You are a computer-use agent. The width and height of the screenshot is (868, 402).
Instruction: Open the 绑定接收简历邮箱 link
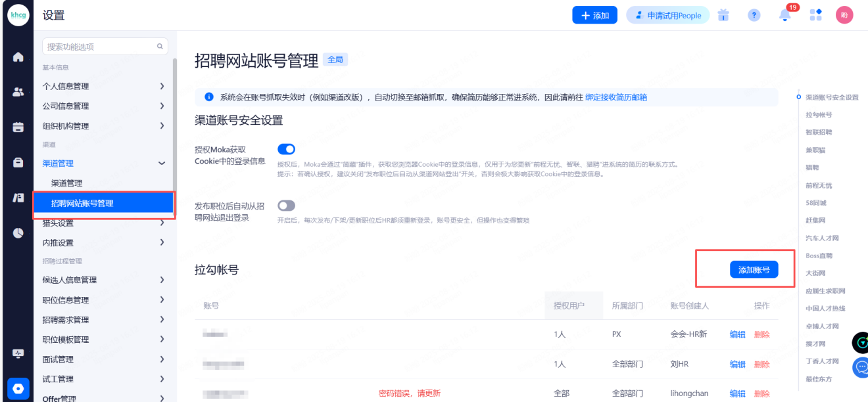(615, 97)
